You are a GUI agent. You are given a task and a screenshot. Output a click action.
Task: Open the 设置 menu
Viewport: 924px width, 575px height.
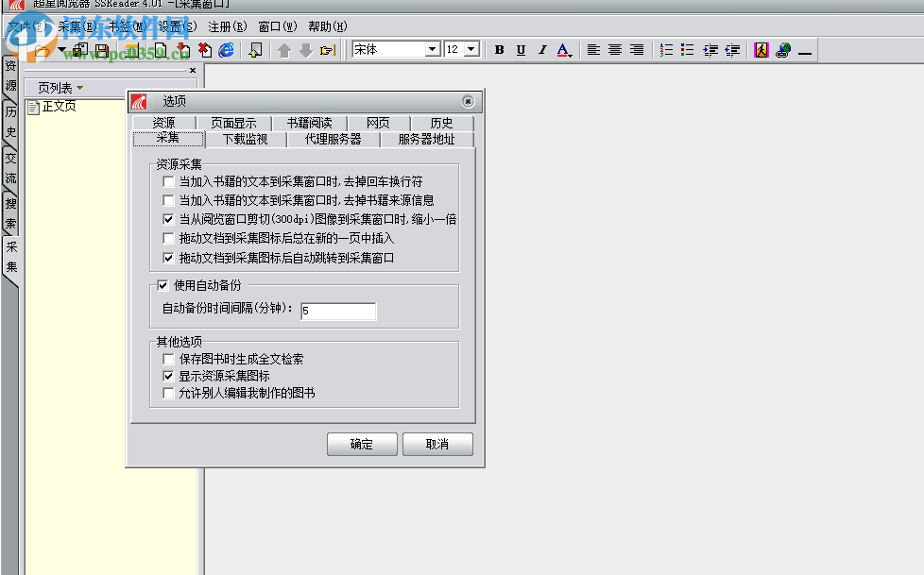178,26
